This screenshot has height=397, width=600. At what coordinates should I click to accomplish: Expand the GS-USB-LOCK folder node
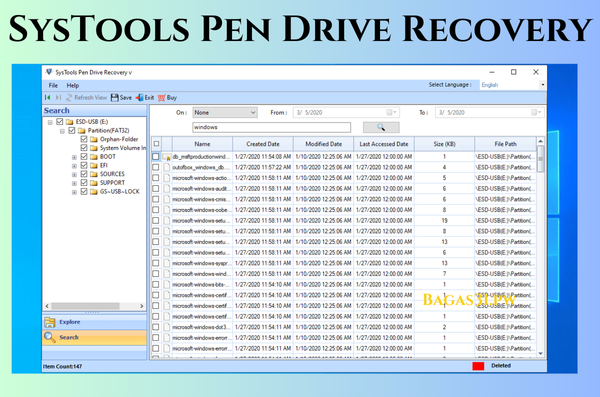tap(74, 192)
